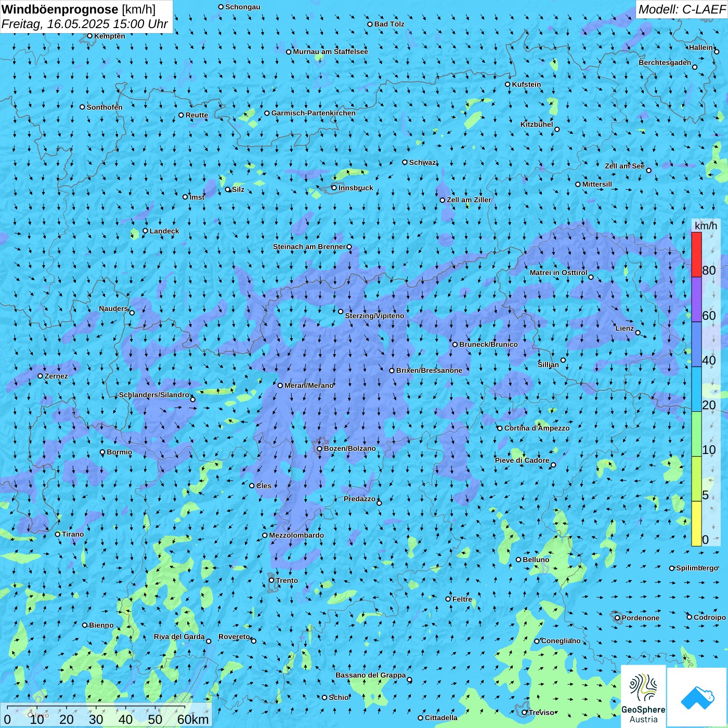Click the Steinach am Brenner label
The width and height of the screenshot is (728, 728).
point(309,246)
